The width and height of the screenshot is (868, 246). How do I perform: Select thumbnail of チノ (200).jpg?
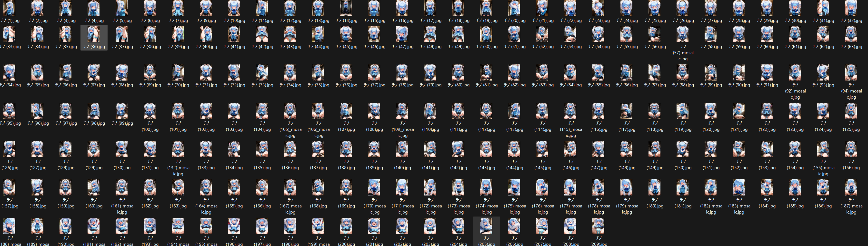[346, 226]
